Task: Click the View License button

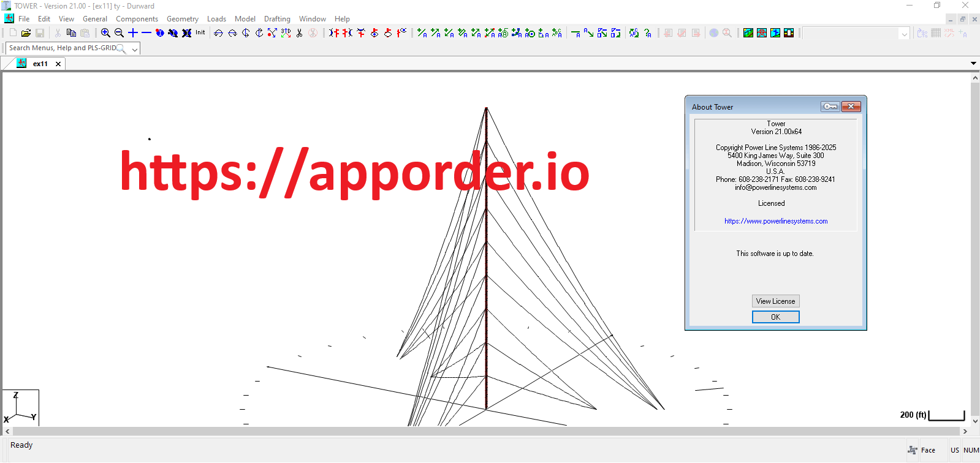Action: click(x=775, y=301)
